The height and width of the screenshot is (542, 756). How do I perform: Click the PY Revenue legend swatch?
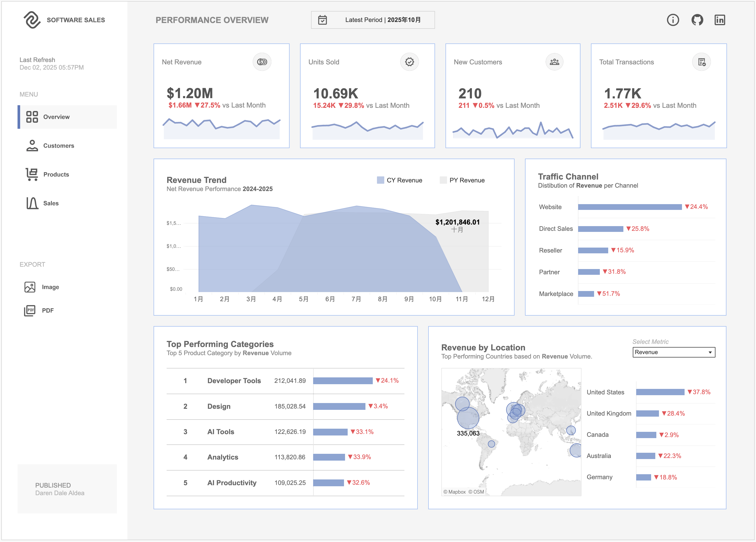coord(443,180)
